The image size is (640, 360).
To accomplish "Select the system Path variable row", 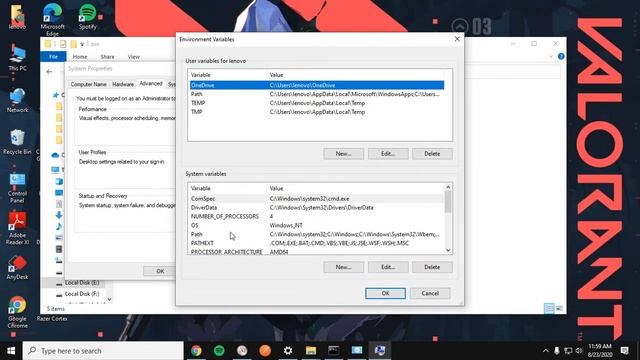I will pos(316,234).
